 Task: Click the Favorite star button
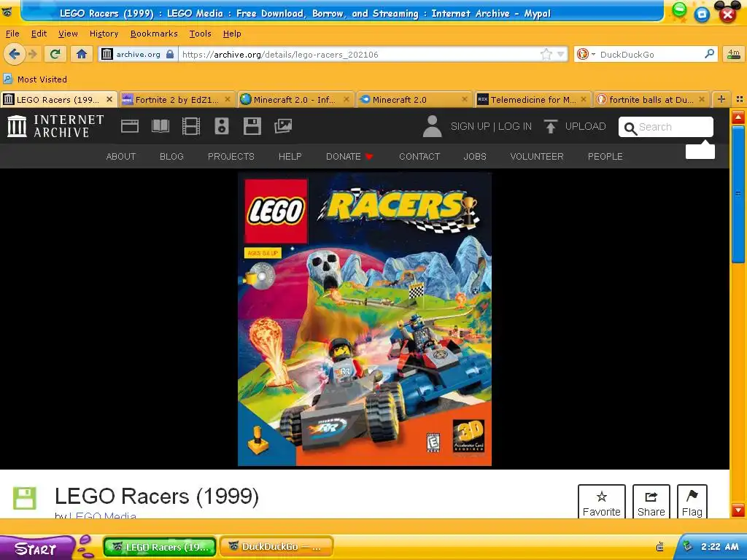coord(602,502)
